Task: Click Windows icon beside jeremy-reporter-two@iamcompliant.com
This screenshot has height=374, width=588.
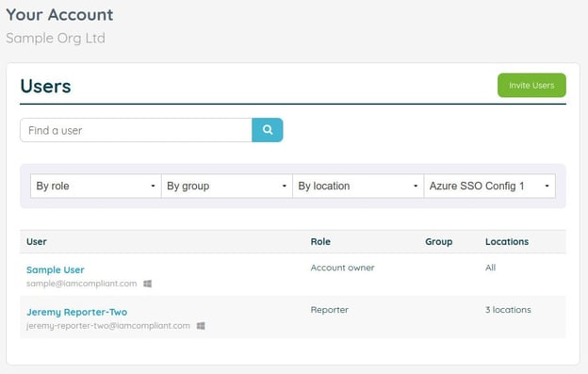Action: click(201, 326)
